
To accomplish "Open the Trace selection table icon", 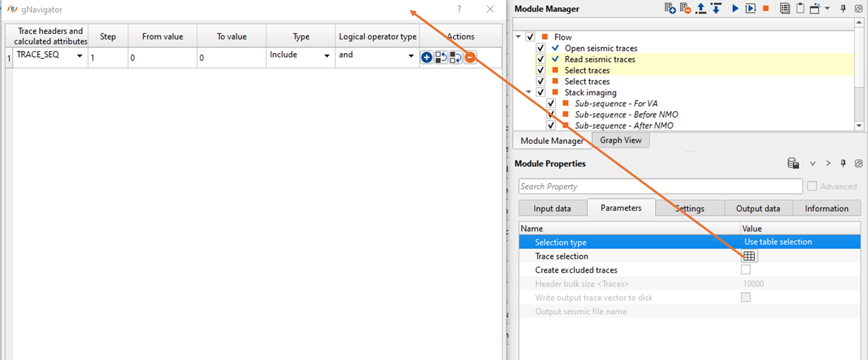I will [749, 256].
